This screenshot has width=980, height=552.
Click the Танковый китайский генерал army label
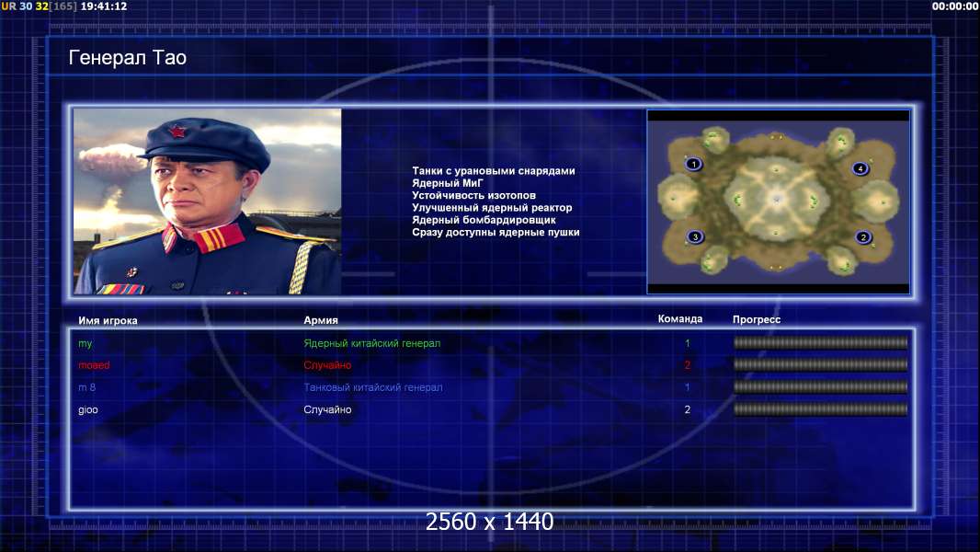pos(373,387)
